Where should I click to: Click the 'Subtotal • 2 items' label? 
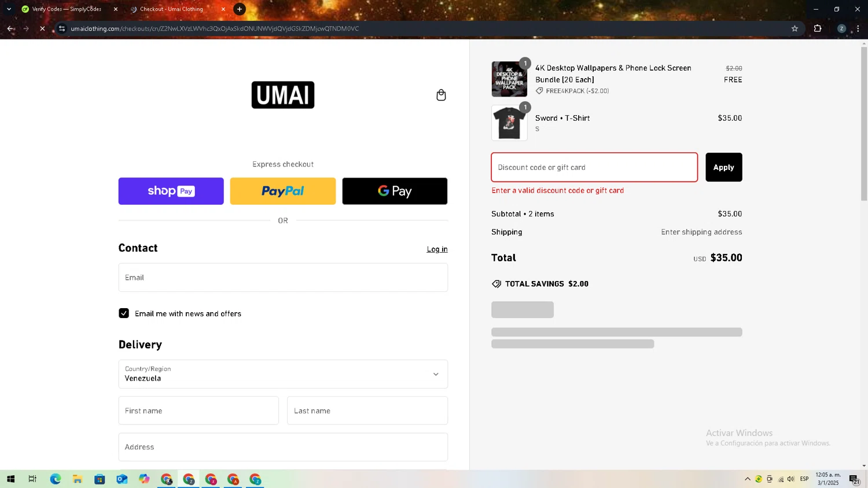523,214
